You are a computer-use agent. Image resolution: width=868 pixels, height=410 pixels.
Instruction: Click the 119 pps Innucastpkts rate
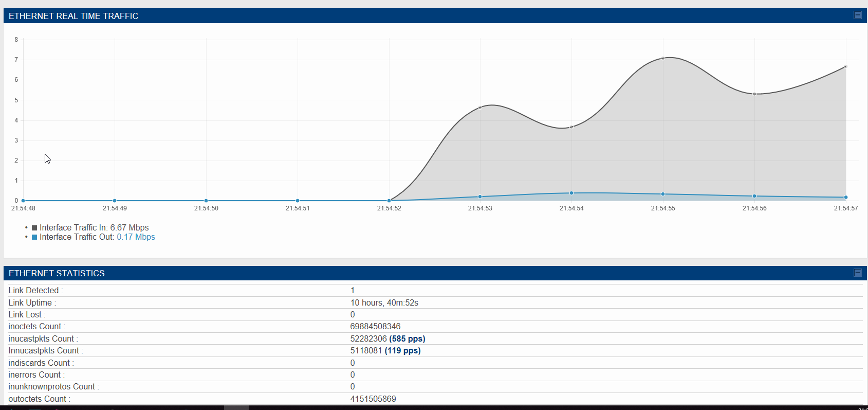pyautogui.click(x=402, y=351)
